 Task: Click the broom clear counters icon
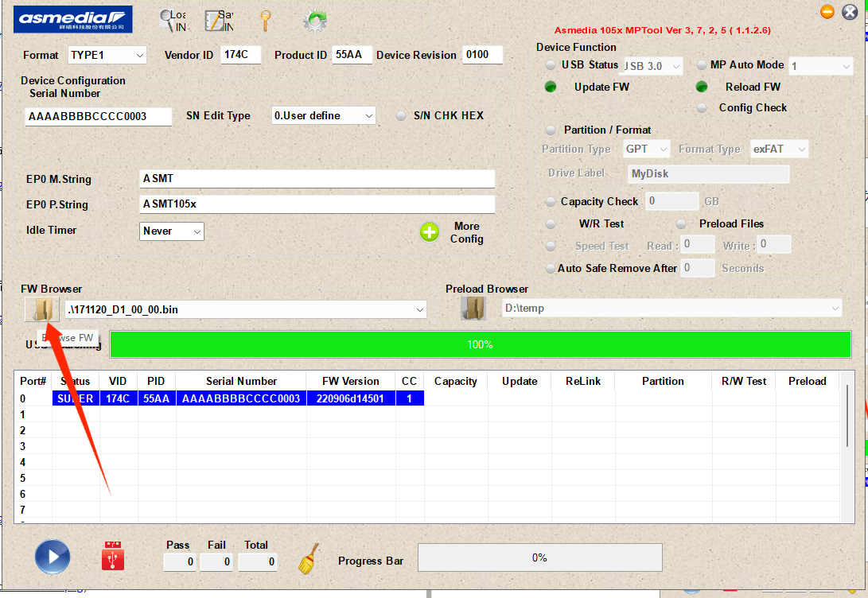[x=309, y=558]
